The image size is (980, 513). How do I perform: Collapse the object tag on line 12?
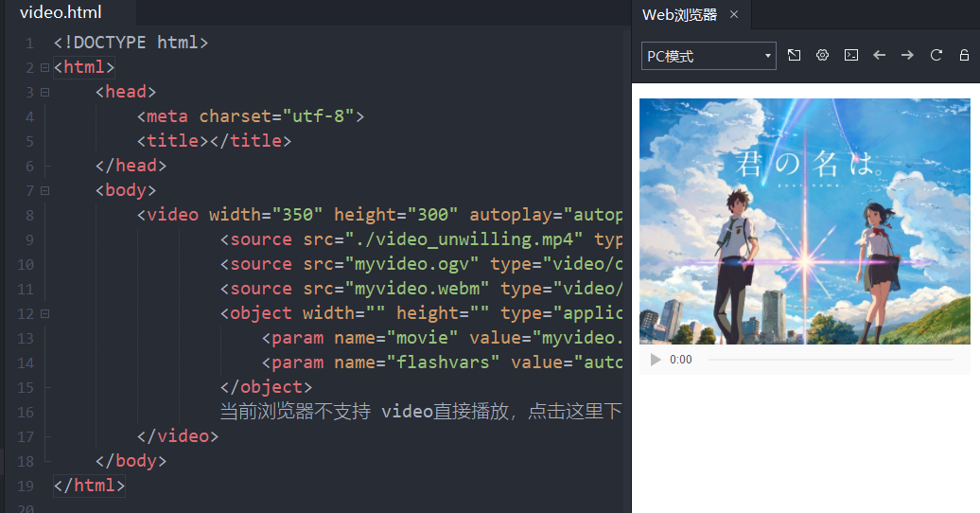click(x=45, y=314)
